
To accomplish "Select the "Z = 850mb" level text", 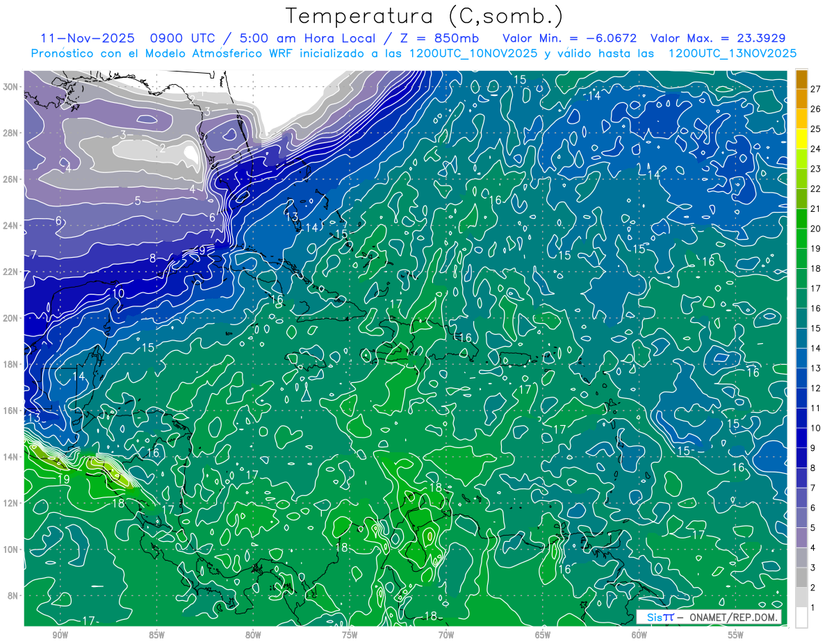I will pos(439,38).
